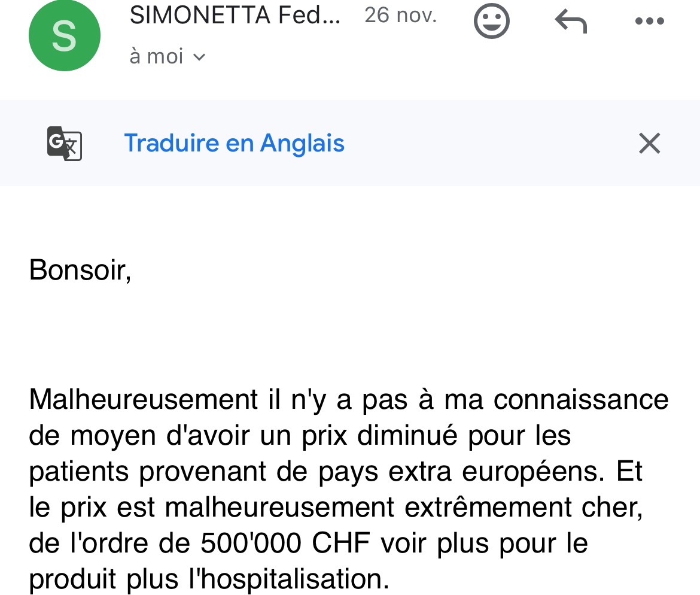
Task: Dismiss the translation banner with X
Action: (x=649, y=144)
